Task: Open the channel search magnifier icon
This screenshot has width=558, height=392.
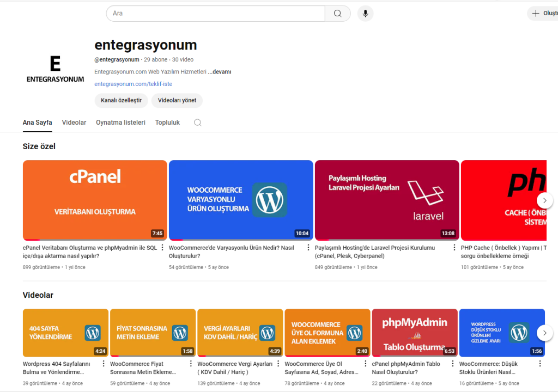Action: coord(197,122)
